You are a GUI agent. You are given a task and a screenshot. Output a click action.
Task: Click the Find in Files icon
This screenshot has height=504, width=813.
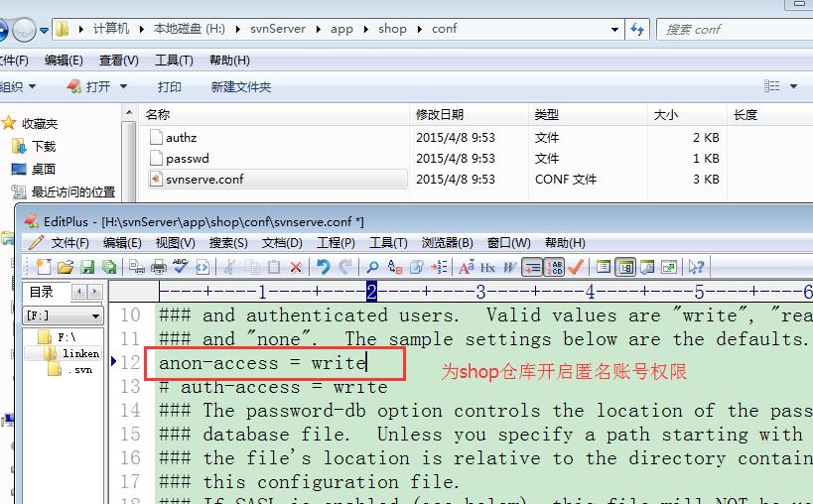(417, 267)
